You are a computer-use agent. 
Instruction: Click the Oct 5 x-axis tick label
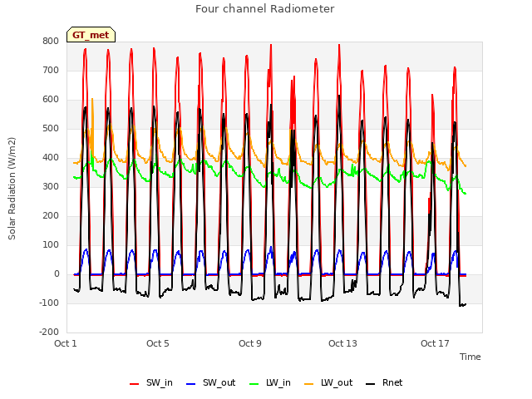[x=158, y=343]
